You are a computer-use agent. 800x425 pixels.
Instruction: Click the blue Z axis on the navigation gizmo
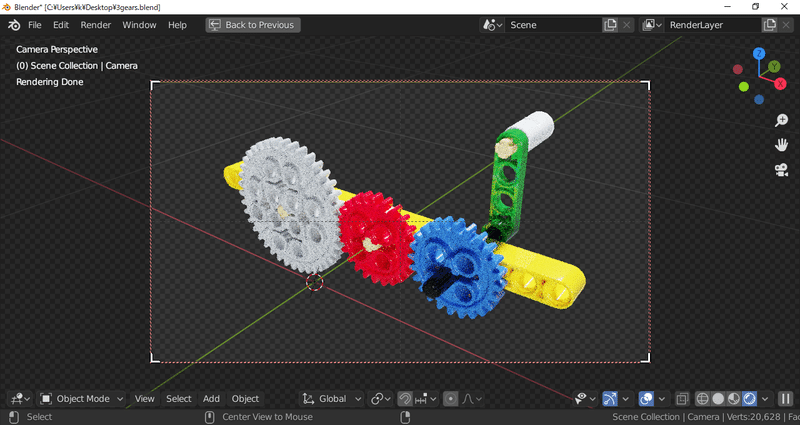[x=759, y=54]
